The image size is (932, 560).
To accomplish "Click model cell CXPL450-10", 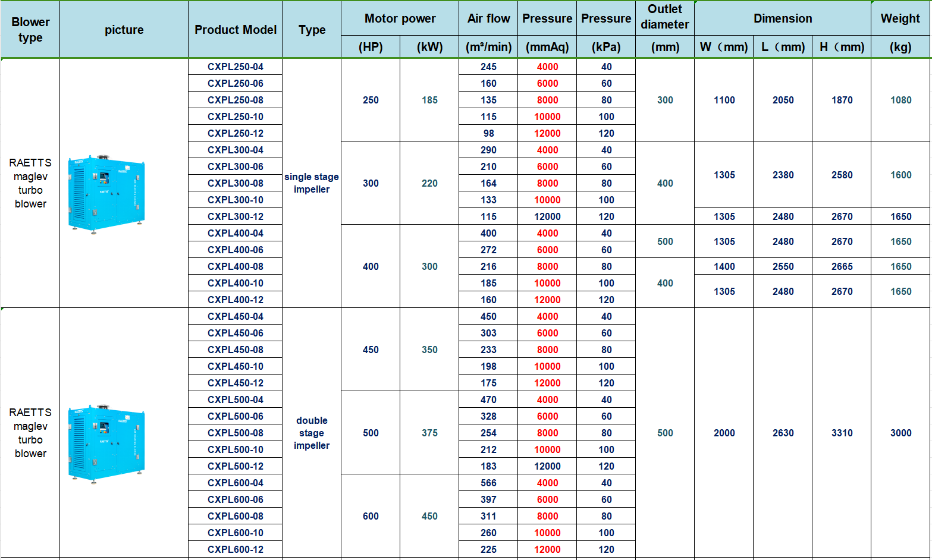I will click(x=236, y=366).
